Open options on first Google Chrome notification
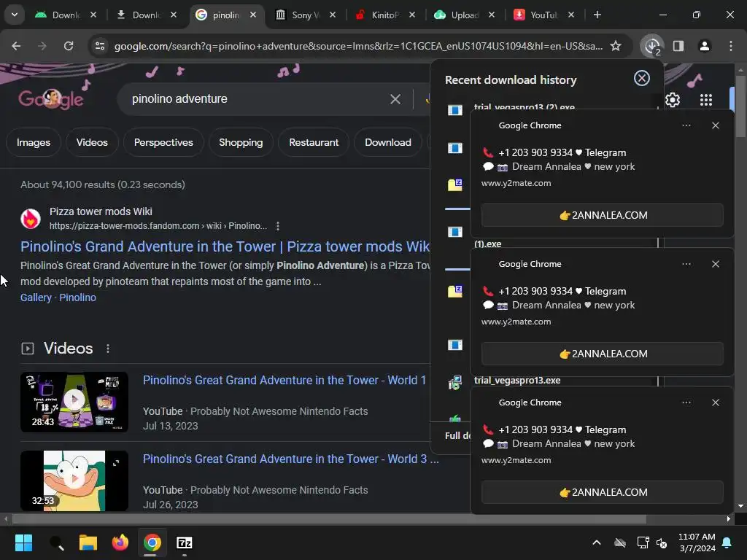 coord(686,125)
